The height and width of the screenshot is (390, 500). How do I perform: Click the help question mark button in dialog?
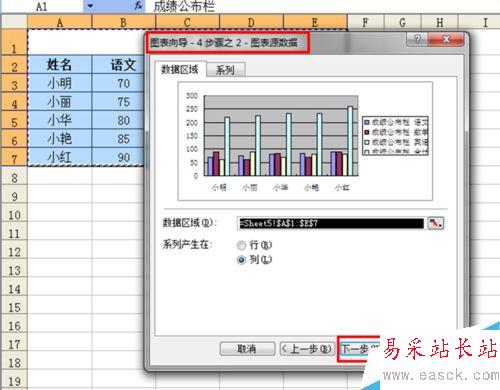417,40
